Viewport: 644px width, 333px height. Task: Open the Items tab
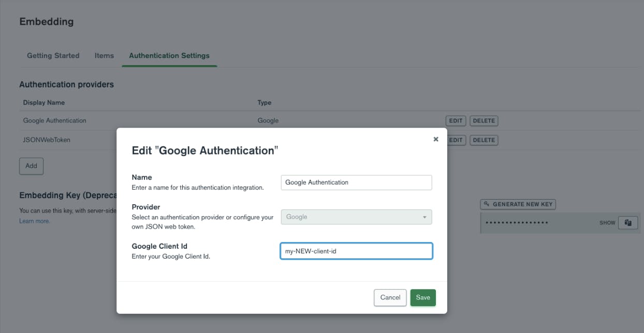pyautogui.click(x=104, y=56)
